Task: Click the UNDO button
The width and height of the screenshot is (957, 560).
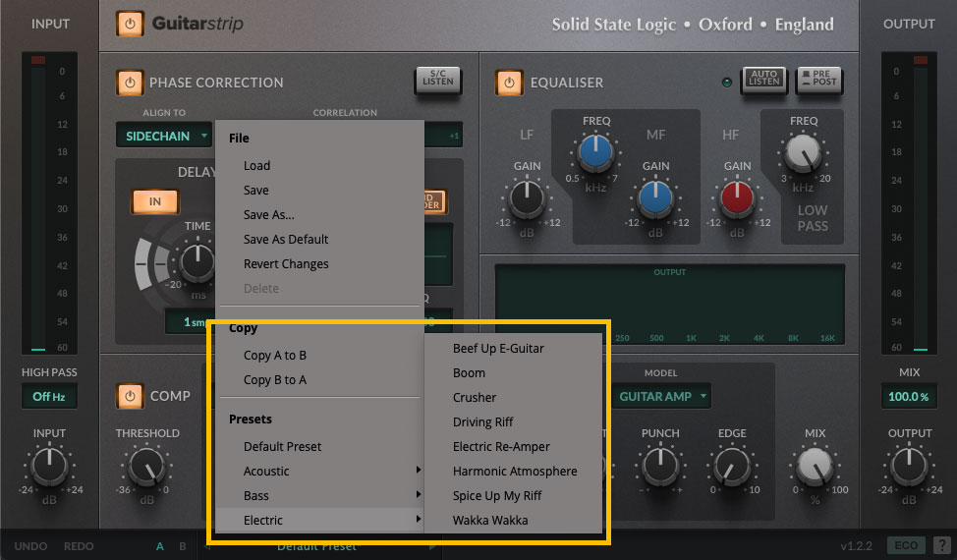Action: tap(30, 546)
